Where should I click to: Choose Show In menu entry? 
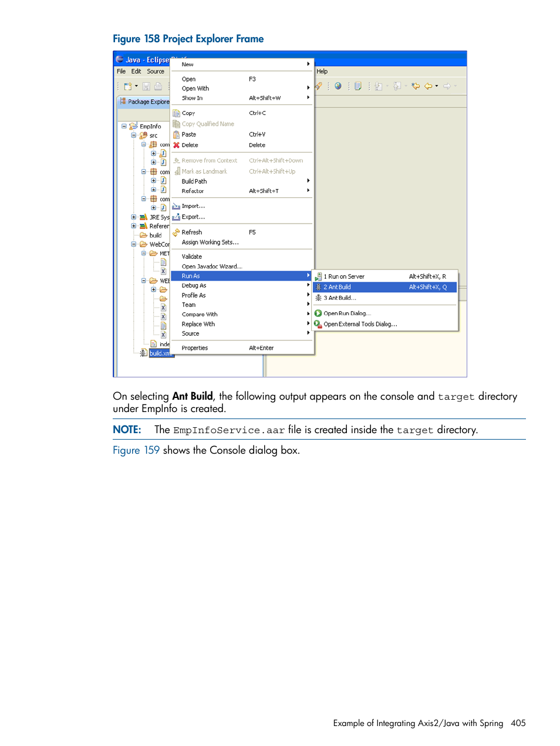(242, 98)
